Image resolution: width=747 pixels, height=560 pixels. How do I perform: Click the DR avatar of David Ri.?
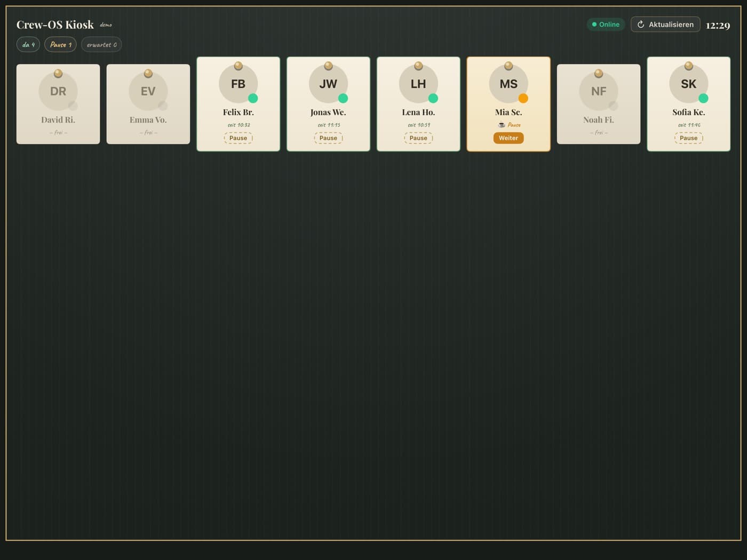[58, 91]
